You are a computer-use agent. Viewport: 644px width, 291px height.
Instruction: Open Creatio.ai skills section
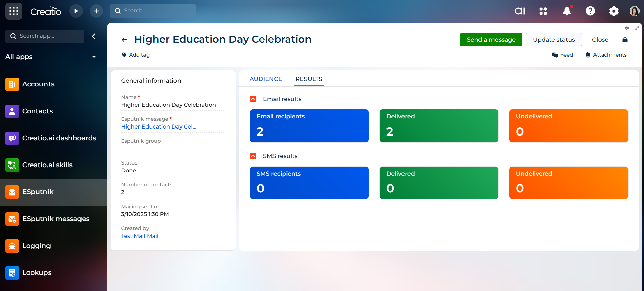click(54, 165)
